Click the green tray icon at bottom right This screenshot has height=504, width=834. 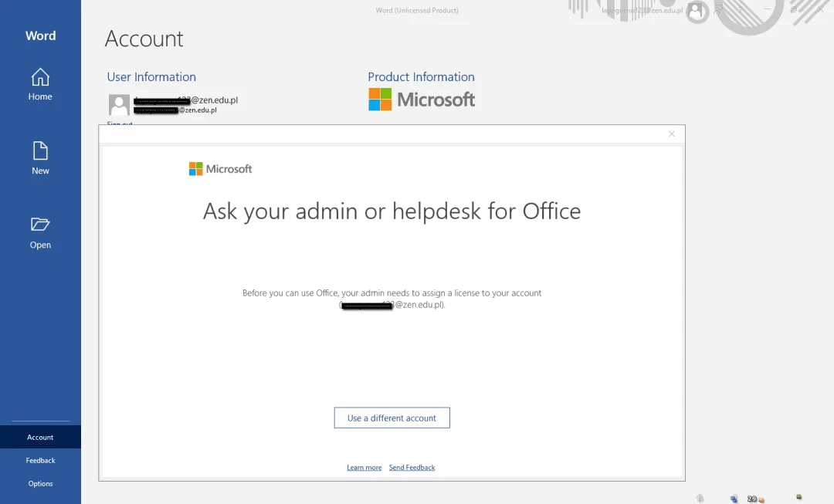(x=799, y=497)
